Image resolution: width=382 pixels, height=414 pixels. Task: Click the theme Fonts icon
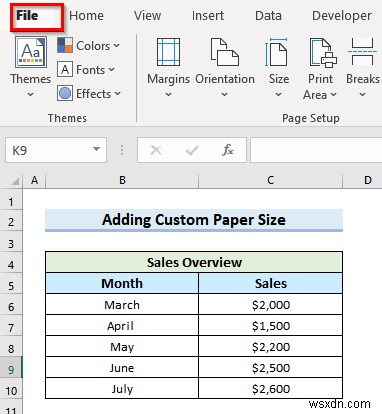pyautogui.click(x=65, y=69)
